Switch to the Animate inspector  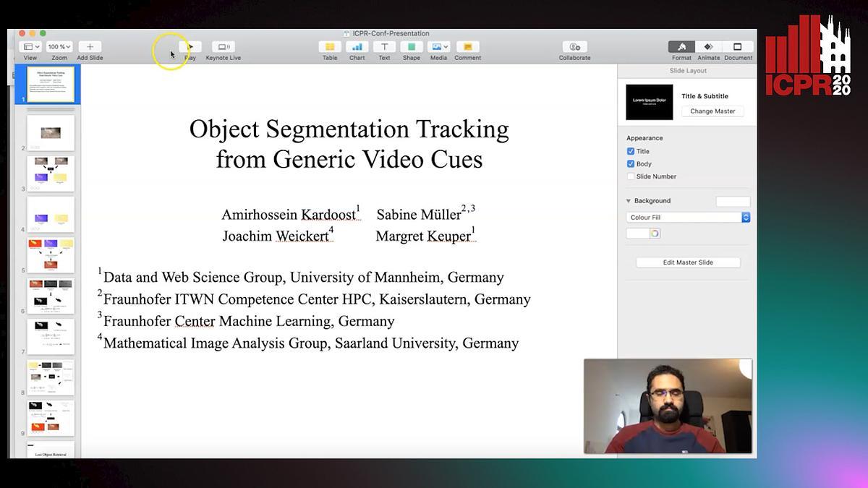coord(708,46)
